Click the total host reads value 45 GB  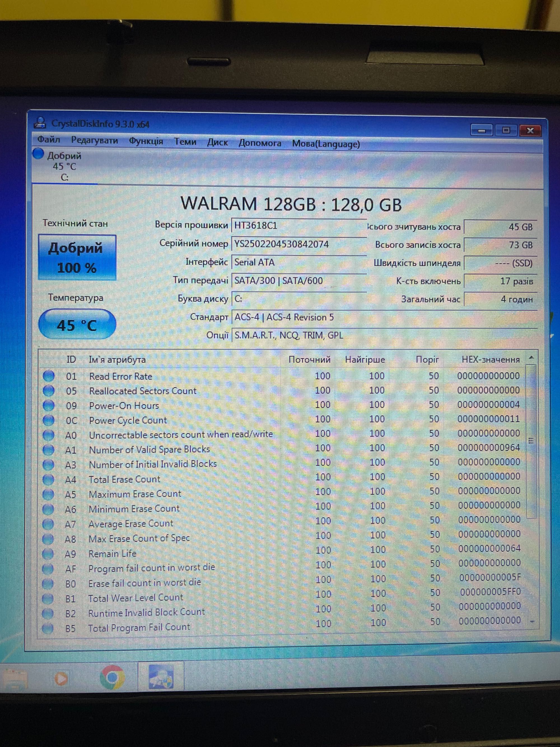tap(500, 227)
